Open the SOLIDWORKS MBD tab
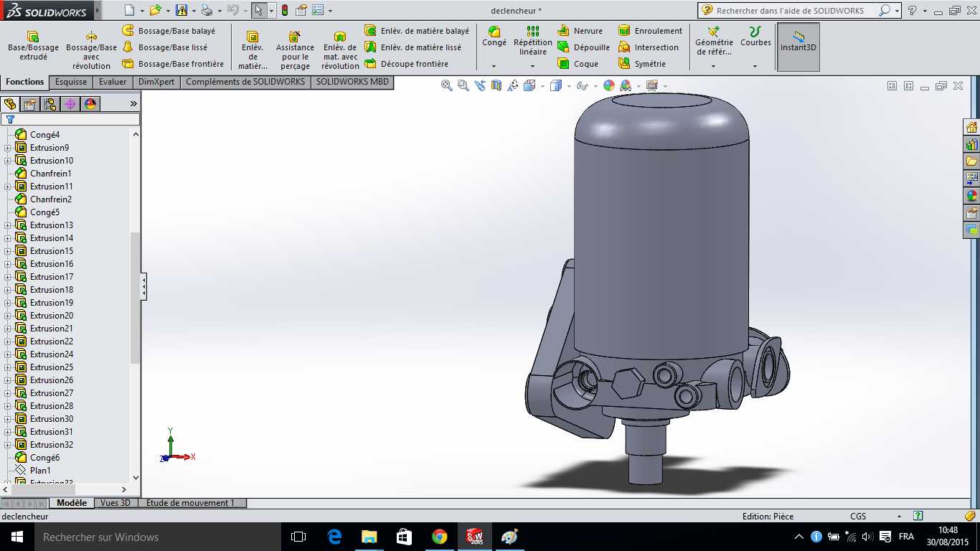Screen dimensions: 980x551 coord(352,82)
